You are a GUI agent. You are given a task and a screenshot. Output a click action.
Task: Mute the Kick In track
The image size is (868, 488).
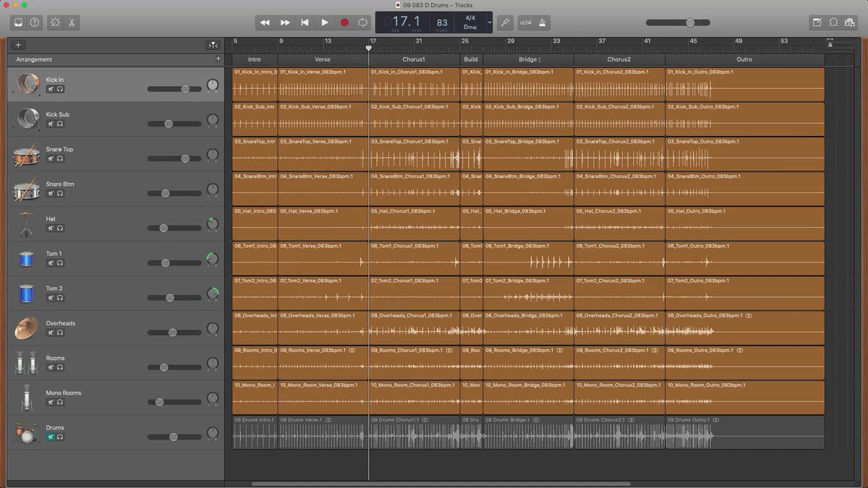point(51,89)
